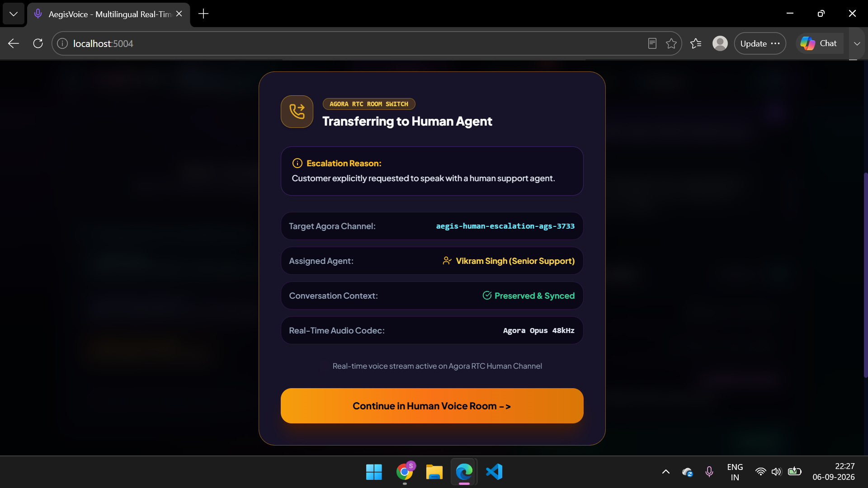Click the microphone icon in system tray
Viewport: 868px width, 488px height.
tap(709, 472)
